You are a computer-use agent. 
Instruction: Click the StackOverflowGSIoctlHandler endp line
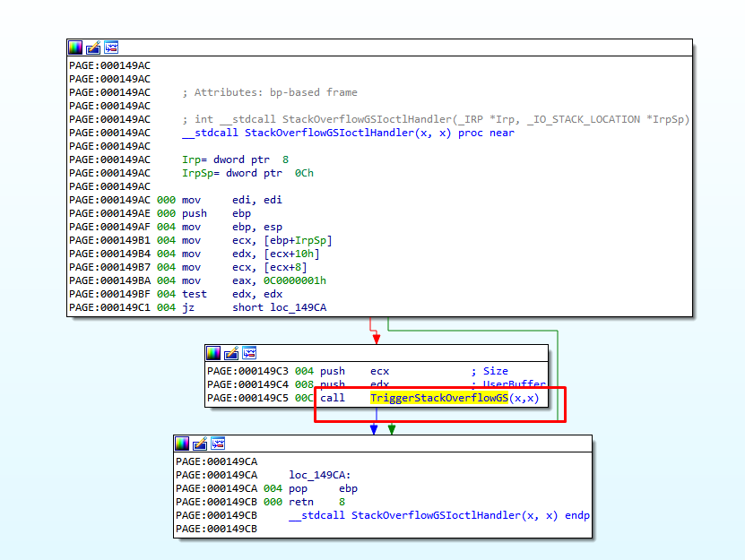click(439, 515)
